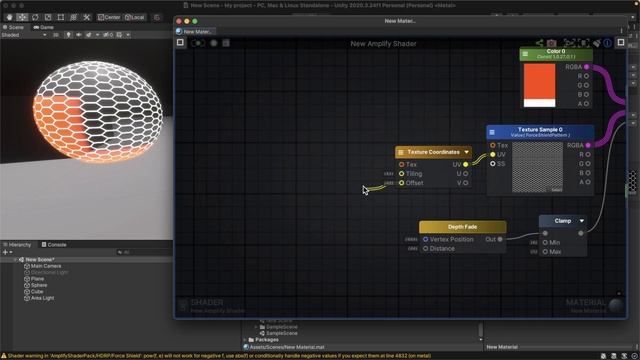The height and width of the screenshot is (360, 640).
Task: Select the Transform tool in Unity toolbar
Action: coord(73,17)
